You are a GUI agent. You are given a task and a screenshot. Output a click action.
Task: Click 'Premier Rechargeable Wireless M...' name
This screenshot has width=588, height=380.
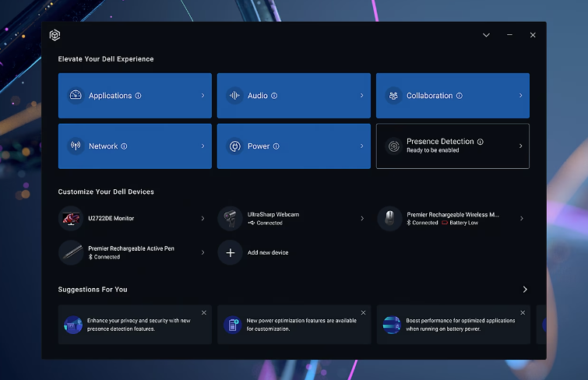tap(453, 215)
